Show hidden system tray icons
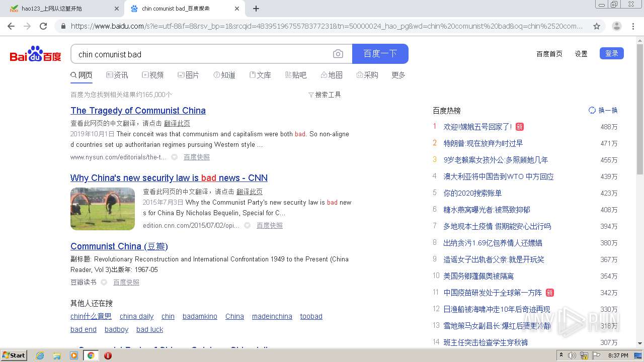The image size is (644, 362). pos(561,355)
